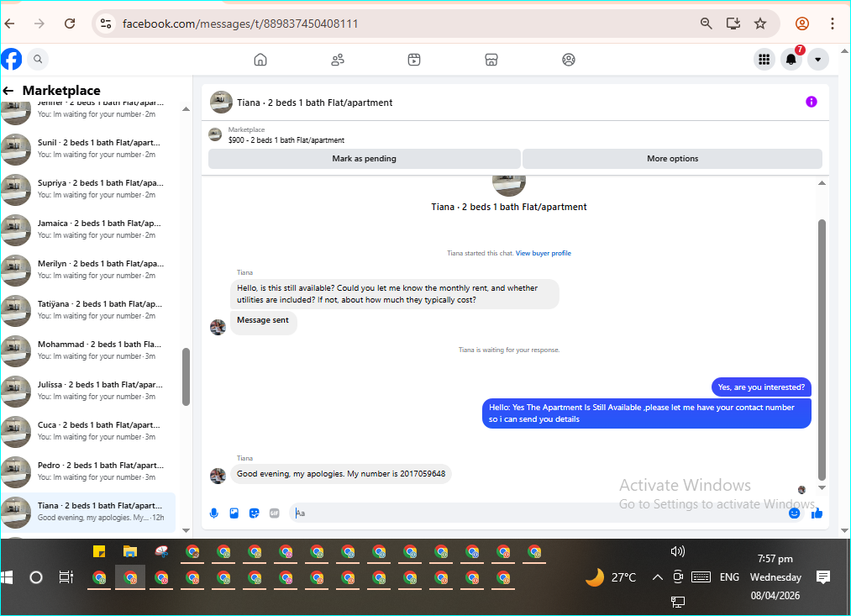Screen dimensions: 851x616
Task: Click the 27°C weather widget
Action: 611,577
